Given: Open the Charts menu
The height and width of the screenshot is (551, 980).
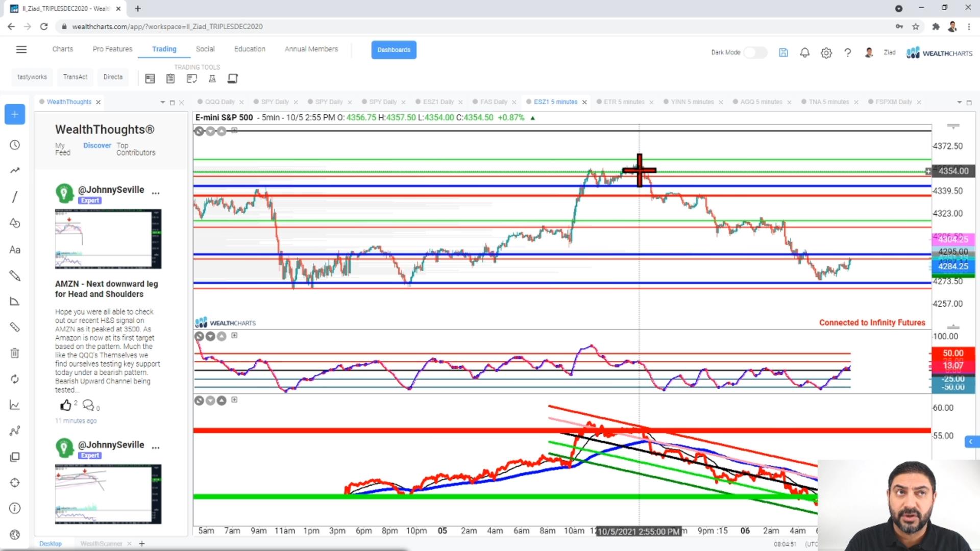Looking at the screenshot, I should [62, 49].
